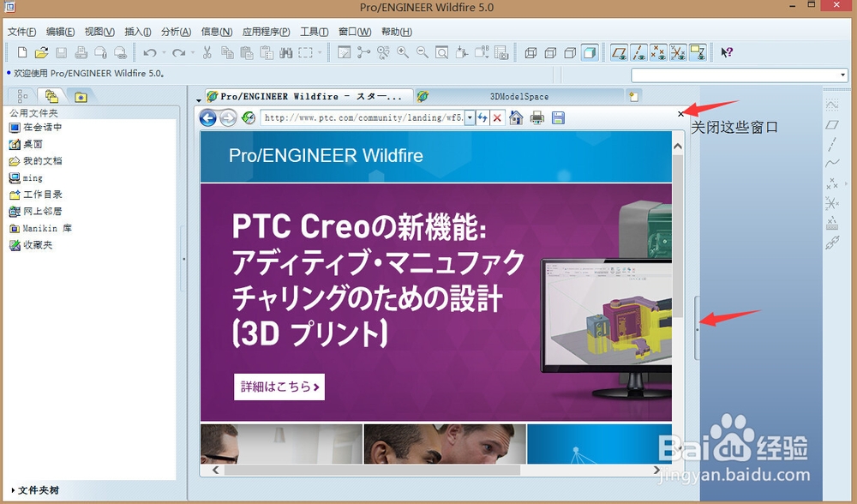Switch to the 3DModelSpace browser tab
This screenshot has width=857, height=504.
click(519, 96)
